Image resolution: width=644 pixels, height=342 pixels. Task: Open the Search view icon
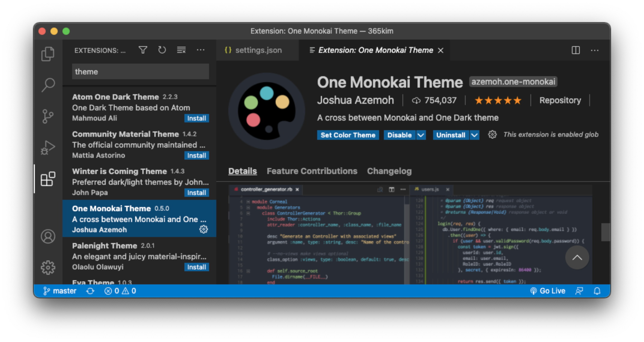(x=48, y=85)
